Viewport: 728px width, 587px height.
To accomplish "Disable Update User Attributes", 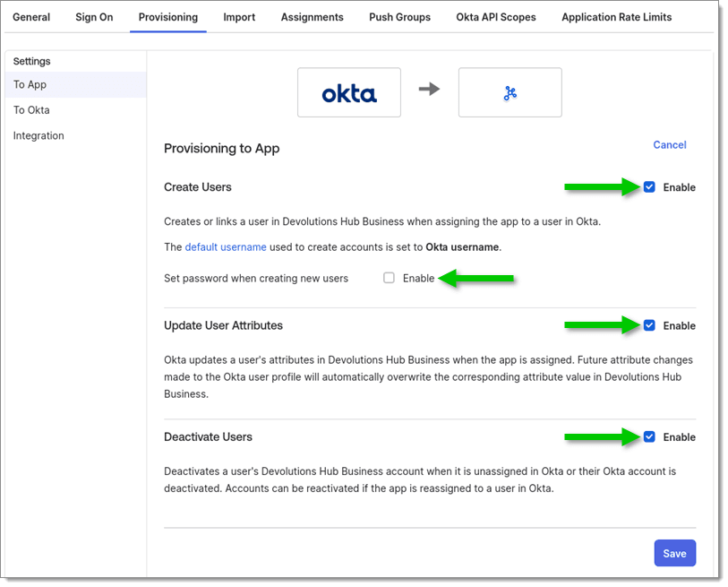I will (x=649, y=325).
